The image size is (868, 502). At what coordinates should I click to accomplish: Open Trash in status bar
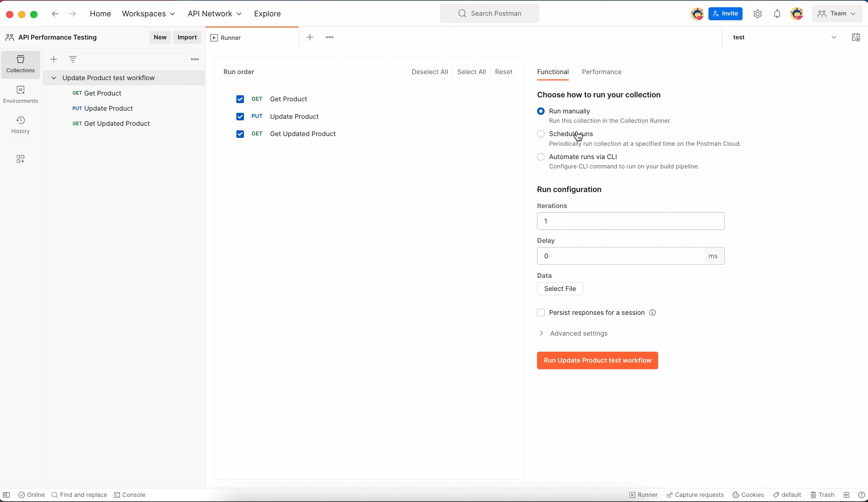[x=822, y=495]
